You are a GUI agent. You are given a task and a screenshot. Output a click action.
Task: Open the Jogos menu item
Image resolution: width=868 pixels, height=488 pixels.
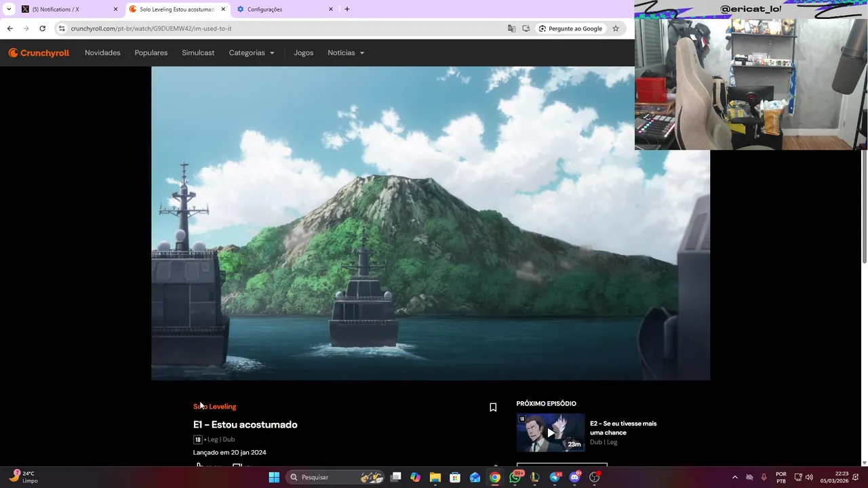[x=304, y=53]
